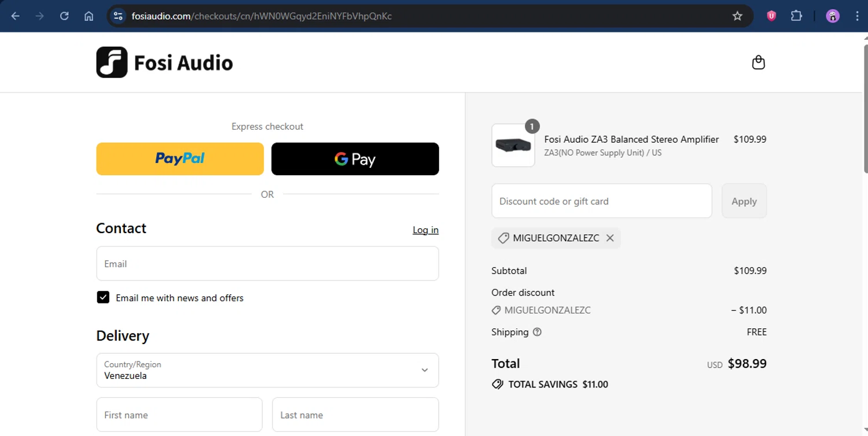The height and width of the screenshot is (436, 868).
Task: Uncheck Email me with news and offers
Action: click(x=103, y=297)
